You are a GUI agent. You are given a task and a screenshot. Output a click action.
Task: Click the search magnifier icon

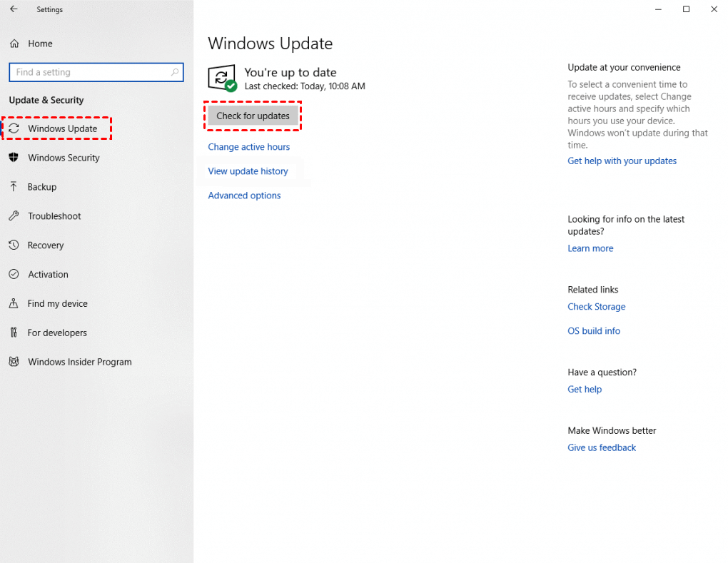(x=175, y=72)
